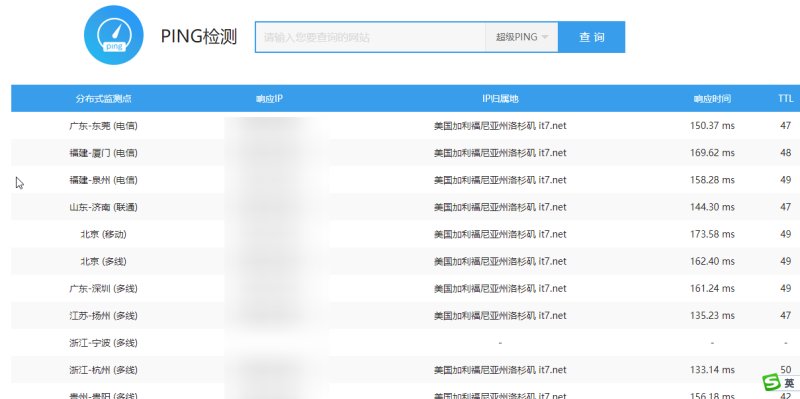The height and width of the screenshot is (399, 800).
Task: Click the 响应IP column header
Action: pyautogui.click(x=269, y=98)
